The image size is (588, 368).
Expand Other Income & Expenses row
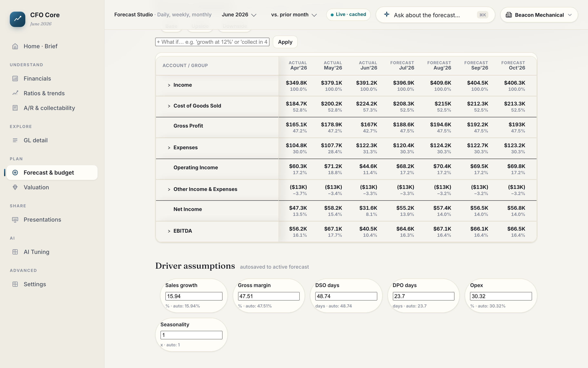[169, 189]
